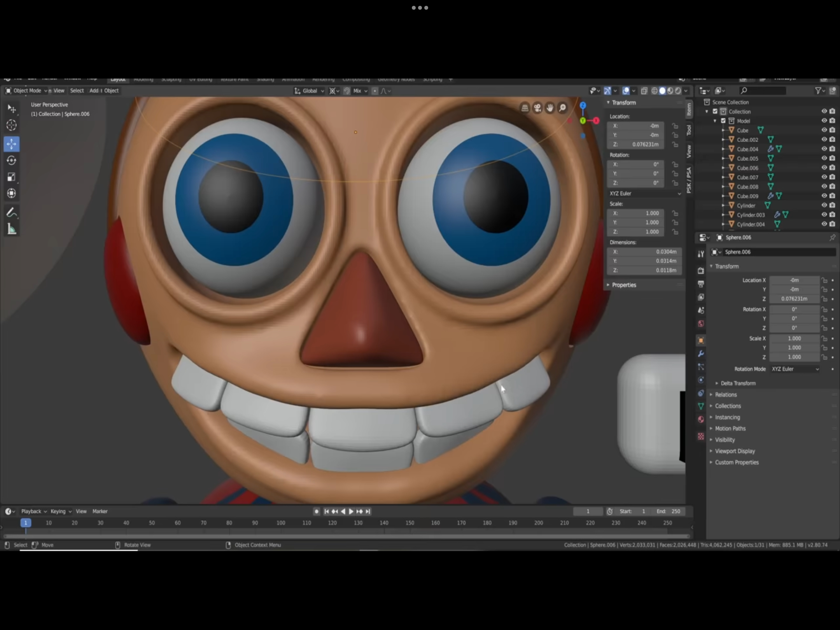Screen dimensions: 840x630
Task: Click the modifier wrench on Cube.004 row
Action: tap(770, 149)
